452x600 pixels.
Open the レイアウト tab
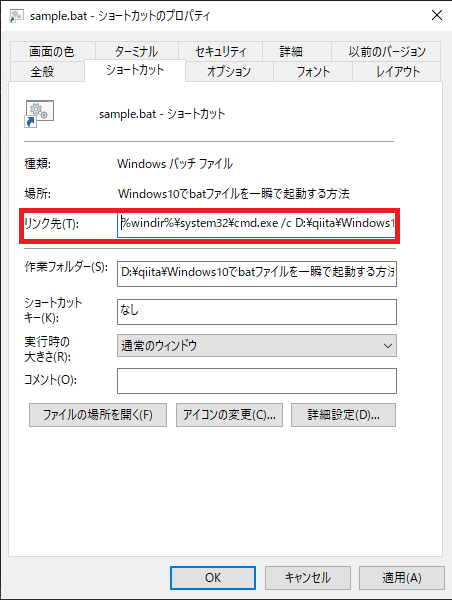click(397, 72)
